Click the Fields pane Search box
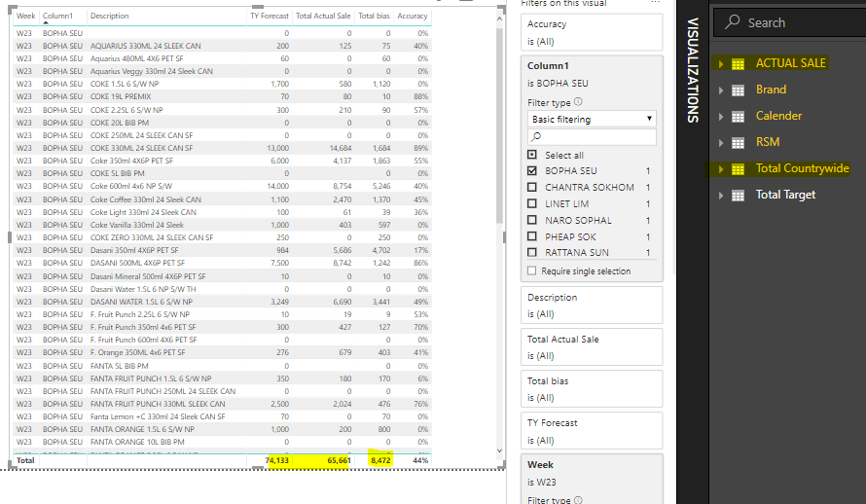 [790, 22]
